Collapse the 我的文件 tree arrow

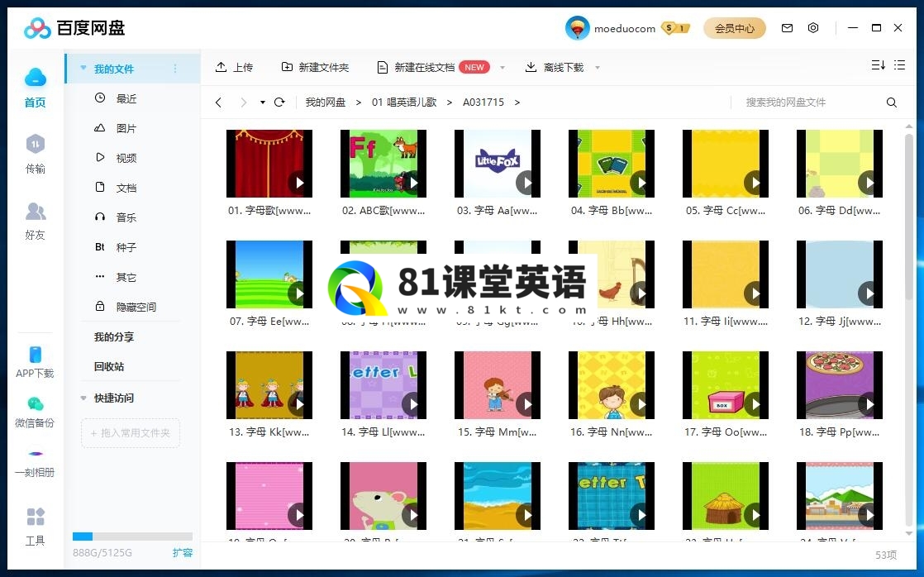(83, 69)
